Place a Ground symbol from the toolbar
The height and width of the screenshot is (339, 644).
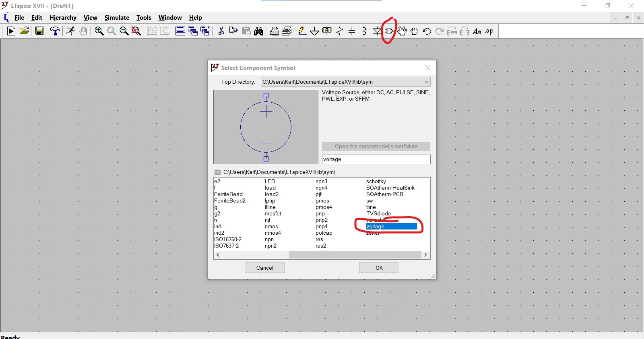(x=315, y=31)
